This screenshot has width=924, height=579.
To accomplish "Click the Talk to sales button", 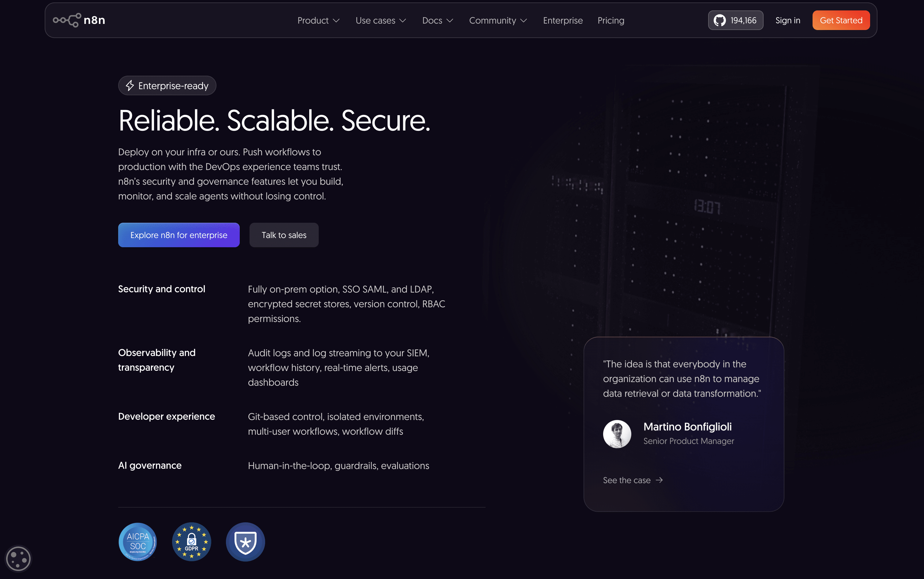I will tap(284, 235).
